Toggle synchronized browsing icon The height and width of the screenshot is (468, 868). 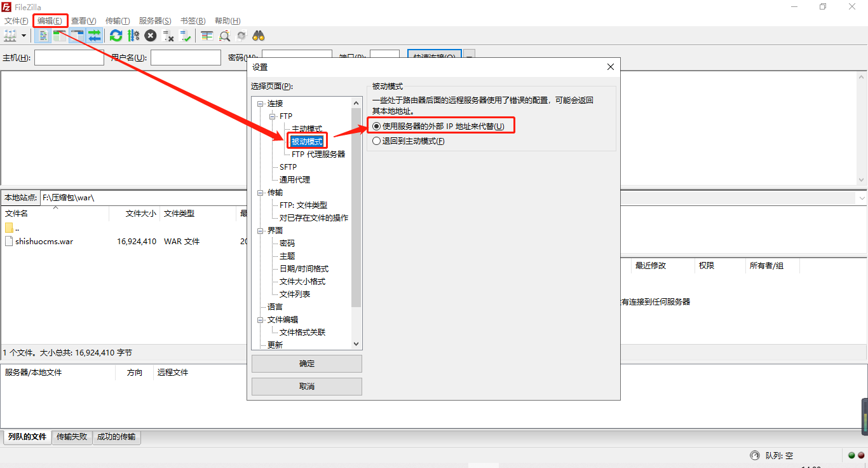(241, 36)
